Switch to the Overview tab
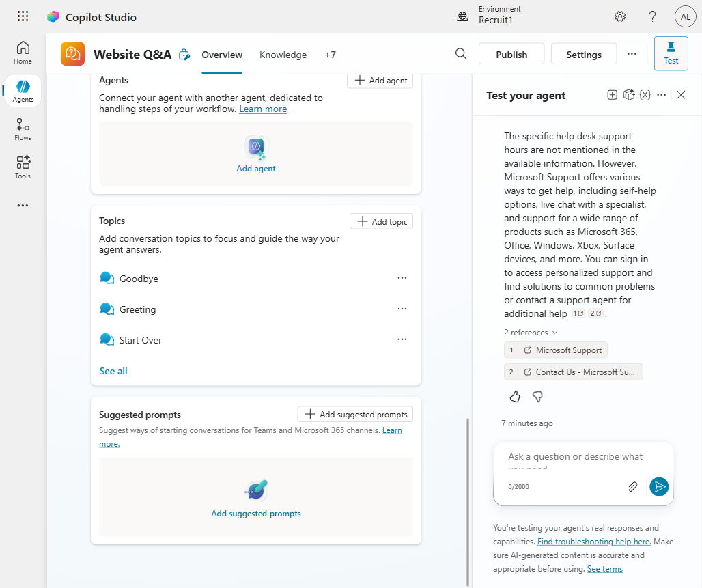Image resolution: width=702 pixels, height=588 pixels. (x=222, y=55)
